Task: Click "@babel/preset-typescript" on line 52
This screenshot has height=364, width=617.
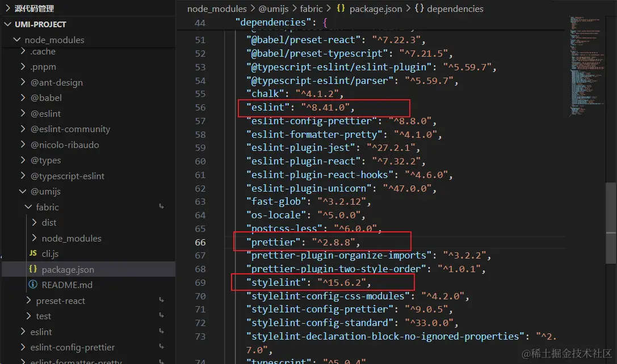Action: pyautogui.click(x=317, y=53)
